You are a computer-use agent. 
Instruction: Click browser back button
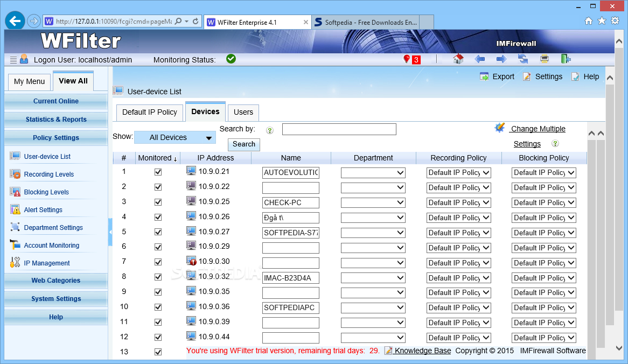pyautogui.click(x=15, y=21)
